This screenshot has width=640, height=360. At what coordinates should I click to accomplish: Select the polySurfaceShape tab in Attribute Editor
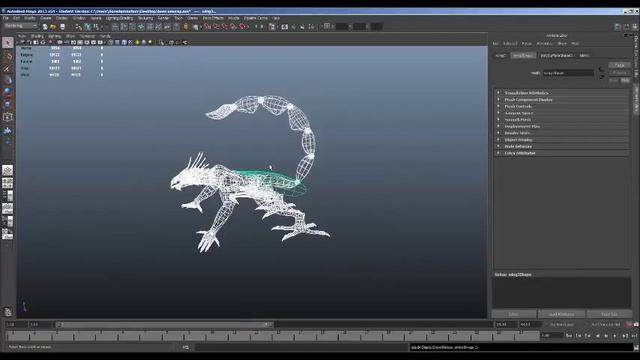(x=556, y=56)
